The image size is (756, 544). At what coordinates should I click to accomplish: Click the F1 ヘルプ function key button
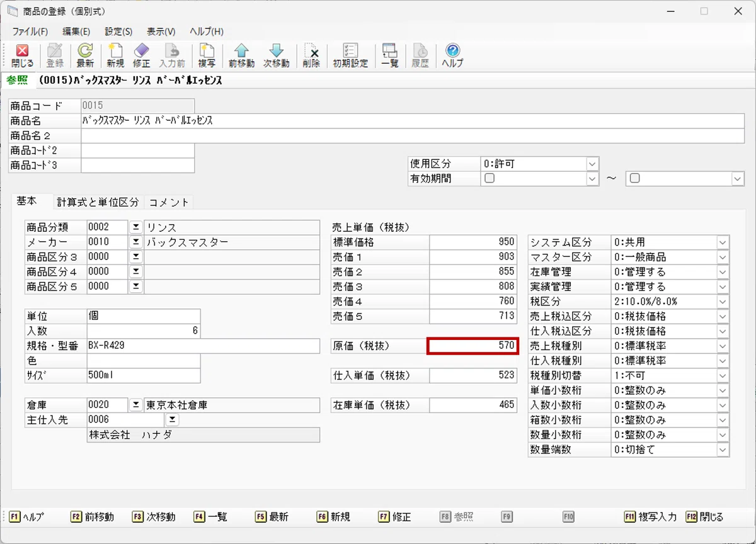27,517
